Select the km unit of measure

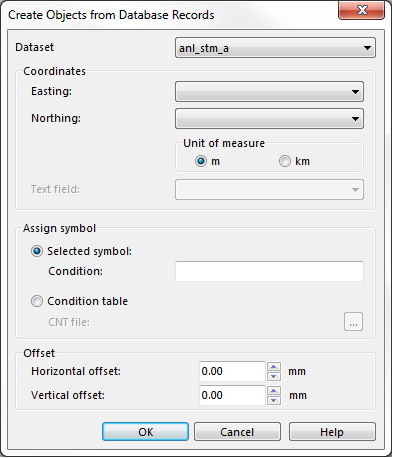click(285, 161)
